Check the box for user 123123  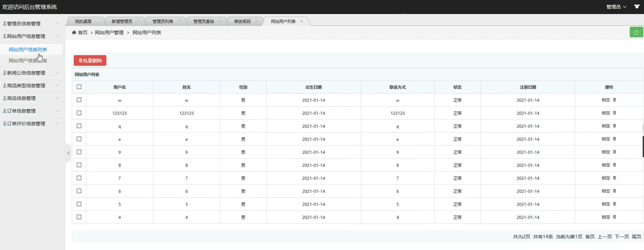pos(79,113)
